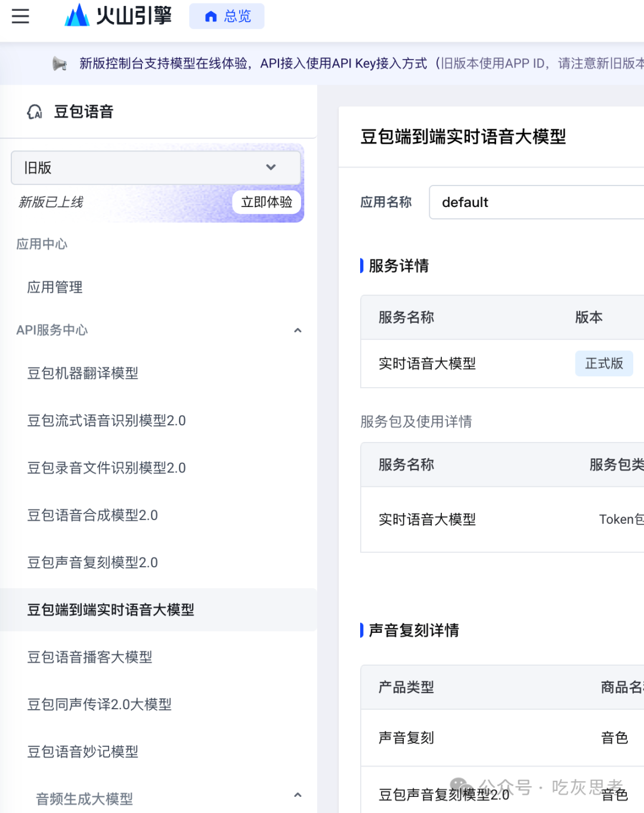Open the 总览 overview button

pos(227,16)
